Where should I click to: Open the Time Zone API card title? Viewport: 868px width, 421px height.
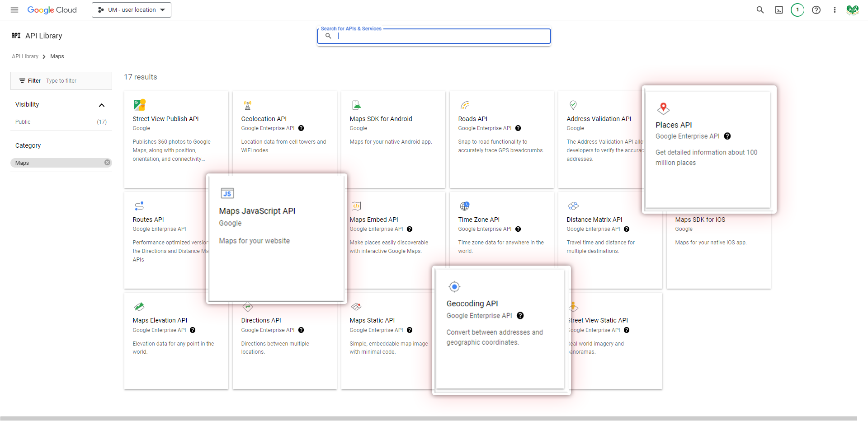click(x=479, y=220)
